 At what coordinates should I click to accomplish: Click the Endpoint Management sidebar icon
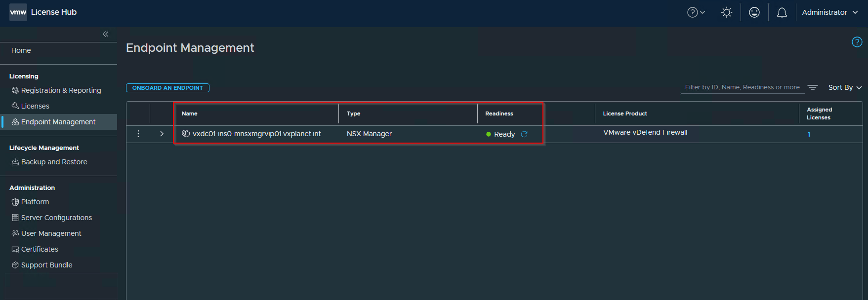(x=15, y=122)
